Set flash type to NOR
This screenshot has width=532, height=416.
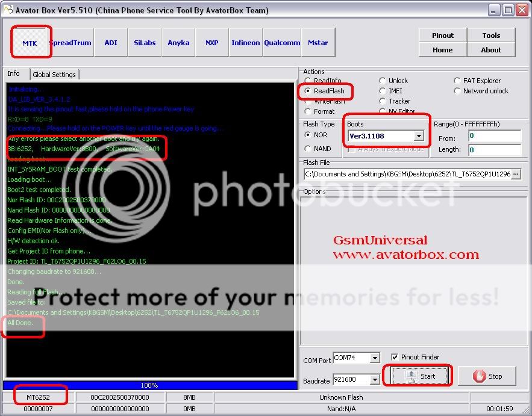coord(316,135)
